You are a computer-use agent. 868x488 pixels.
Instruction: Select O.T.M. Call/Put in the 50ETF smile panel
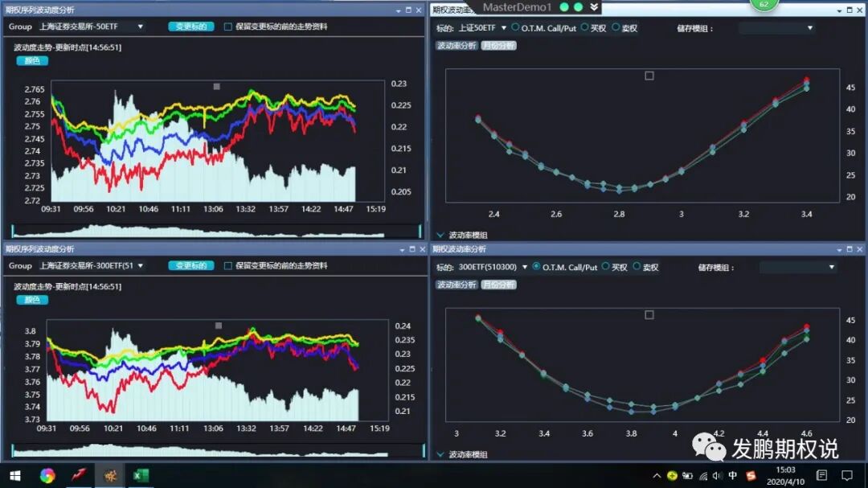[x=515, y=27]
